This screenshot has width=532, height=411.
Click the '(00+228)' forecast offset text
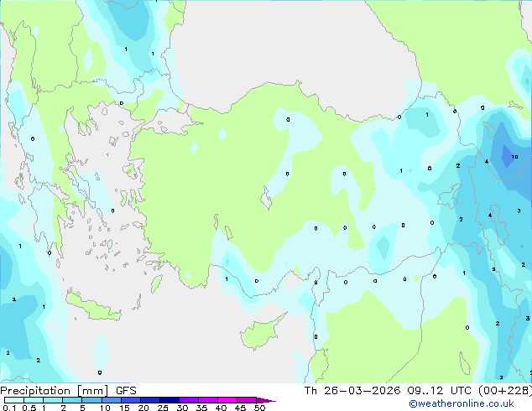(x=505, y=391)
